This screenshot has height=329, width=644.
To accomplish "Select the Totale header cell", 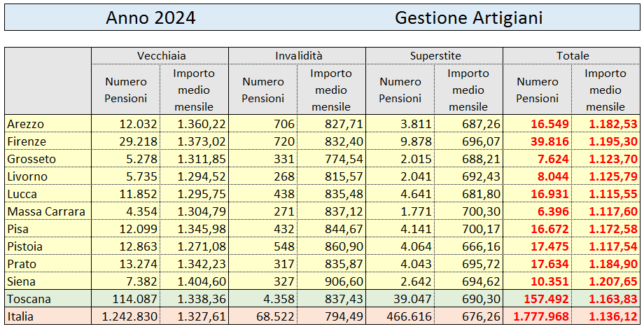I will pos(572,56).
